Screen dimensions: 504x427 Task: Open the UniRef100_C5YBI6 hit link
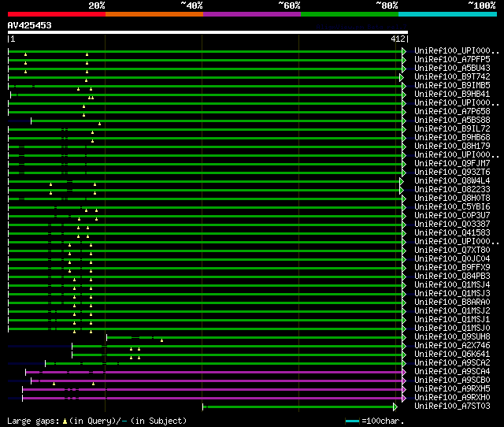452,207
